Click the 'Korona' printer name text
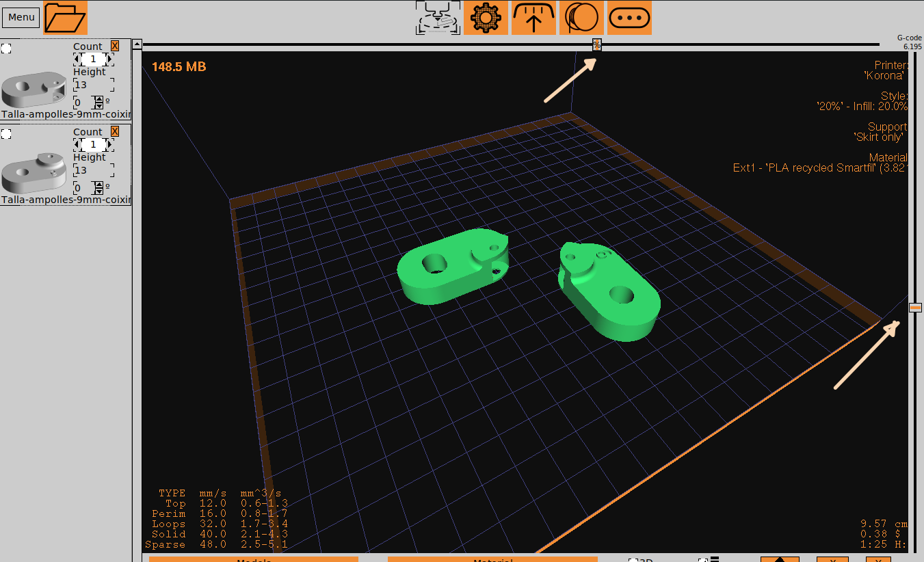The height and width of the screenshot is (562, 924). (884, 76)
